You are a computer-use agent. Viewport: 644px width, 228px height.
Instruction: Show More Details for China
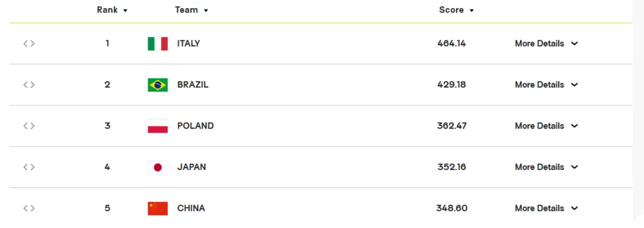pyautogui.click(x=547, y=208)
